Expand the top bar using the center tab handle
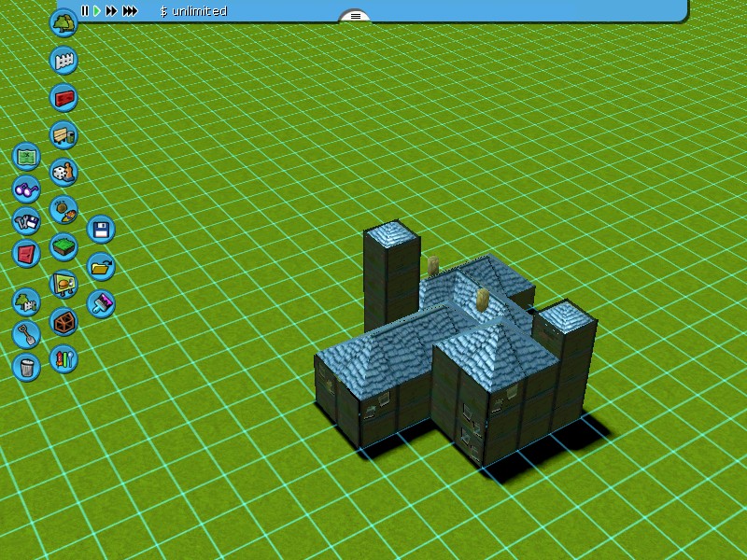Screen dimensions: 747x560 (x=355, y=16)
